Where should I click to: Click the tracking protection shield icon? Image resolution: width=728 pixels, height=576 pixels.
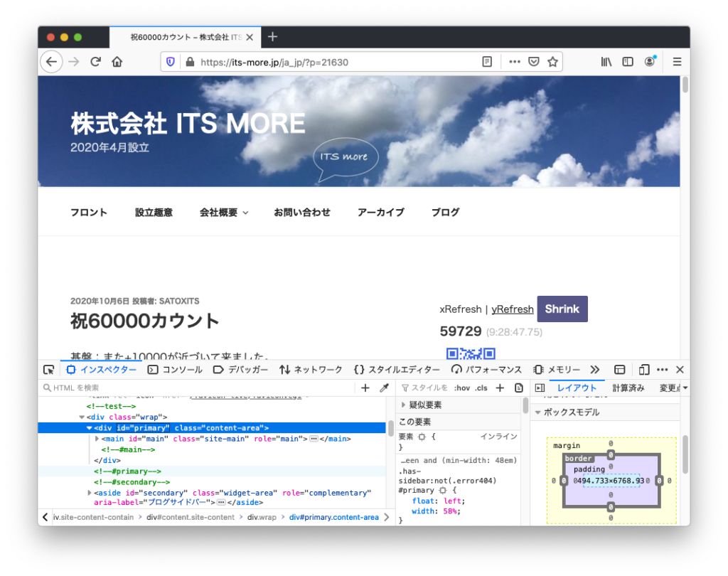click(x=171, y=62)
